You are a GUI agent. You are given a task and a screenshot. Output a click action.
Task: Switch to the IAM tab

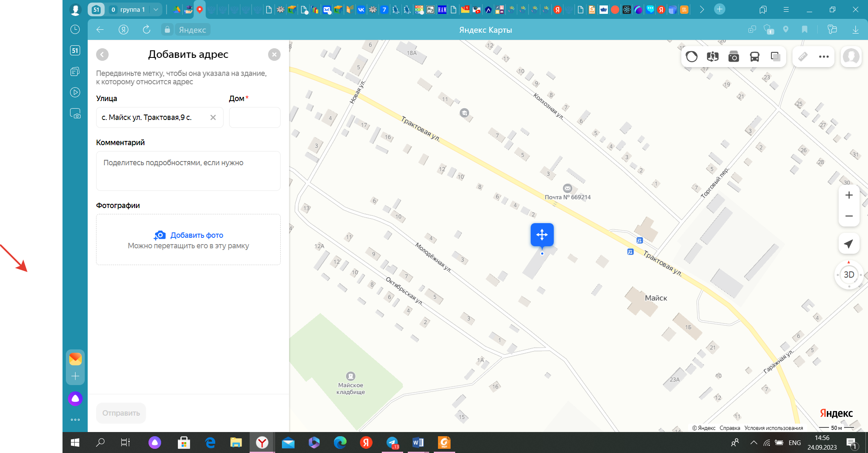click(442, 10)
